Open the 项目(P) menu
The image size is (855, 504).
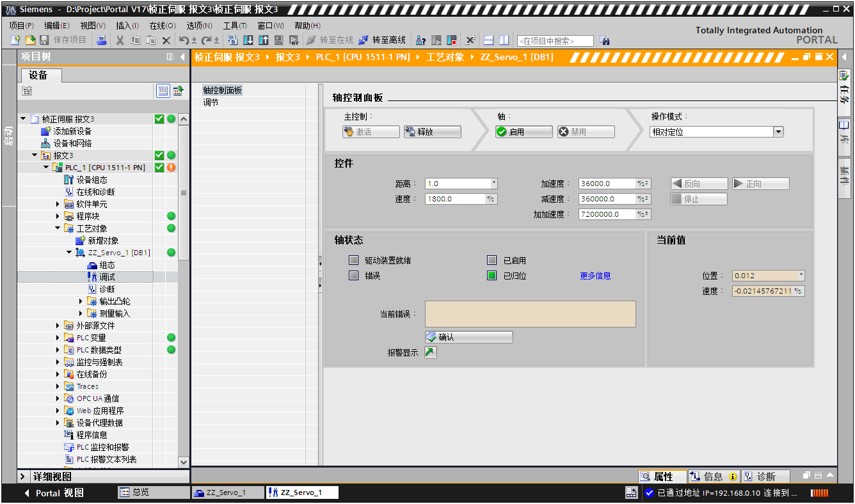(21, 26)
